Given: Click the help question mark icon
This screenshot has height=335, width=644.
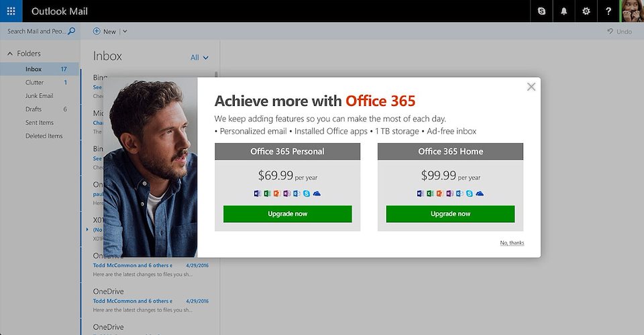Looking at the screenshot, I should (x=608, y=11).
